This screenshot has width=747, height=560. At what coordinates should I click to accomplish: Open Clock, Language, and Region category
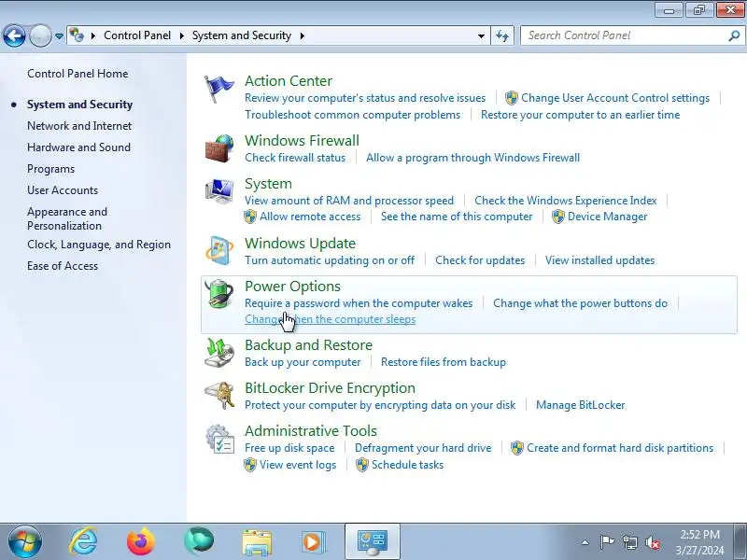(x=99, y=245)
